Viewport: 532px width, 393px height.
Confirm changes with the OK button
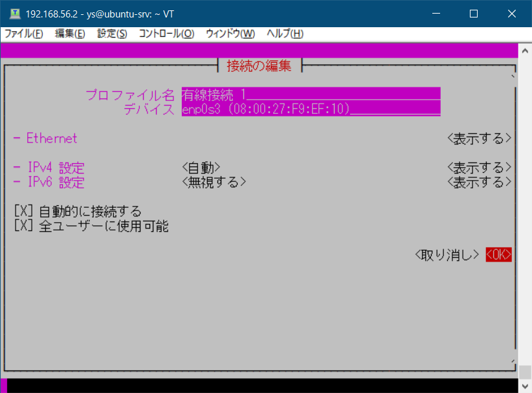(x=498, y=254)
